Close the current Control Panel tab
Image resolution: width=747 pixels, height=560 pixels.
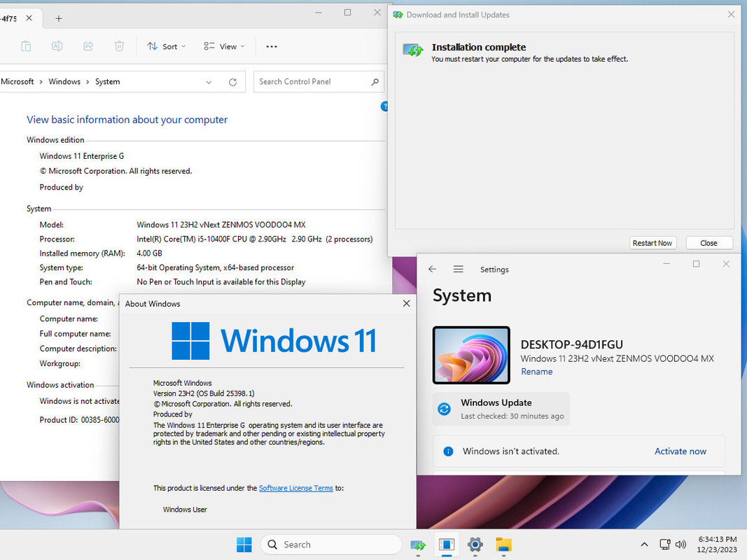coord(29,18)
